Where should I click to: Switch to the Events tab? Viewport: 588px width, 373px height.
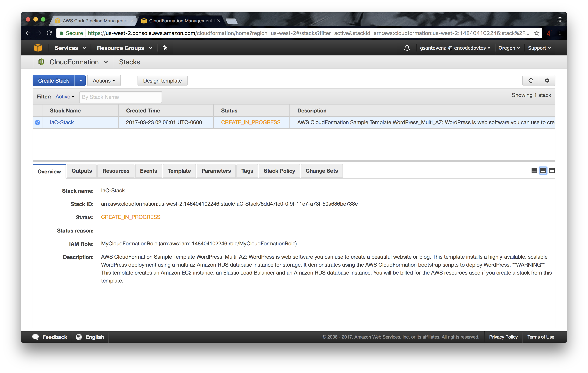(x=148, y=171)
